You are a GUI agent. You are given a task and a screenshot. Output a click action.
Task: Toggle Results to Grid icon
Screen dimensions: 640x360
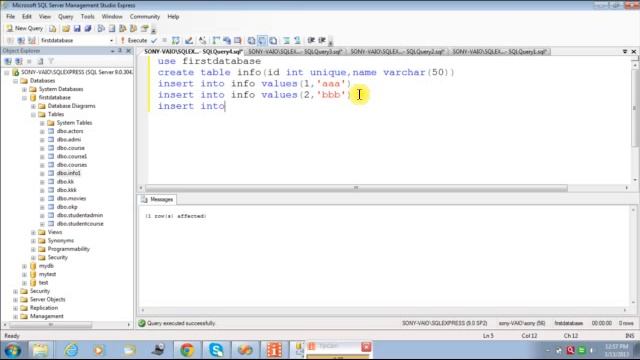(x=262, y=40)
